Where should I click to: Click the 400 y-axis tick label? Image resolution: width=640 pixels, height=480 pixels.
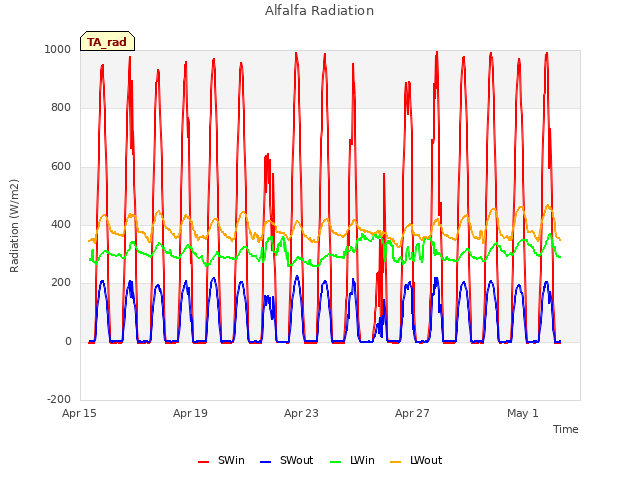[61, 224]
